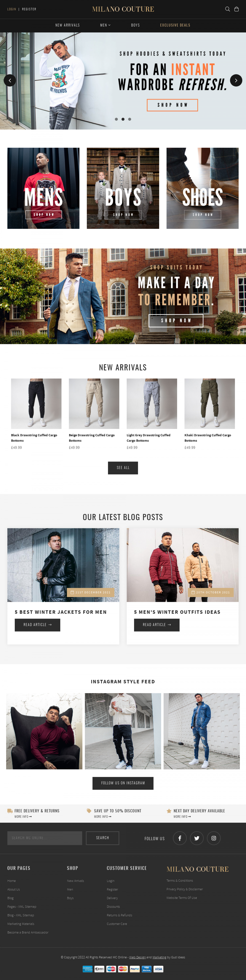Click Follow Us On Instagram button

pyautogui.click(x=123, y=783)
